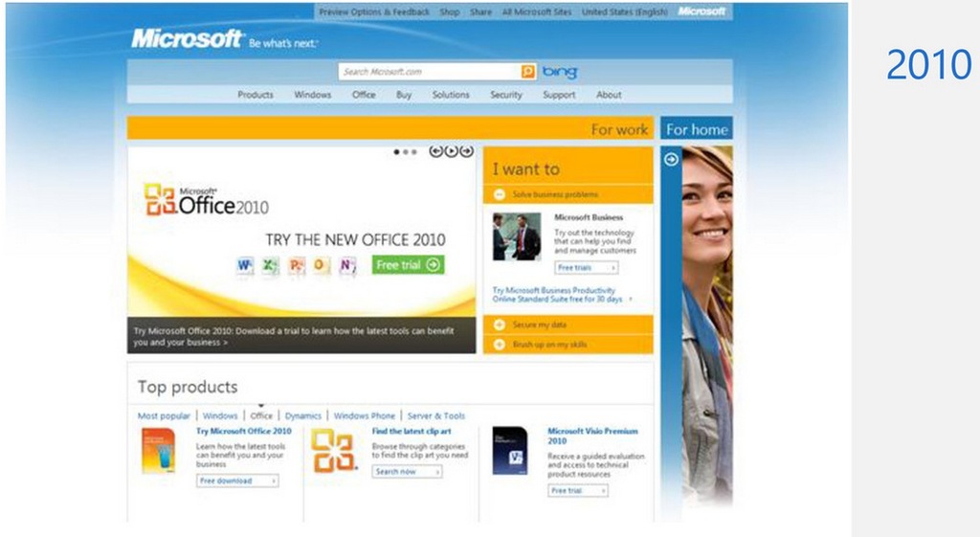
Task: Click the green Free trial button
Action: coord(408,265)
